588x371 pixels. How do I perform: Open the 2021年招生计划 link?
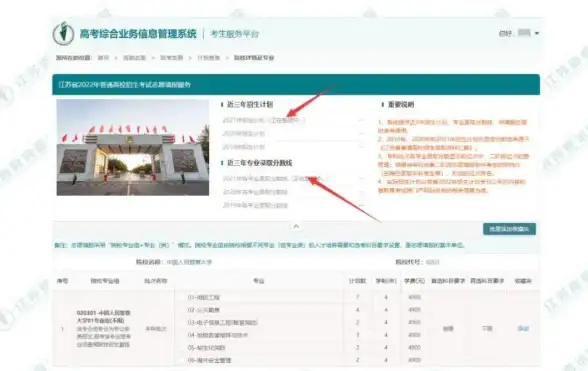click(264, 120)
